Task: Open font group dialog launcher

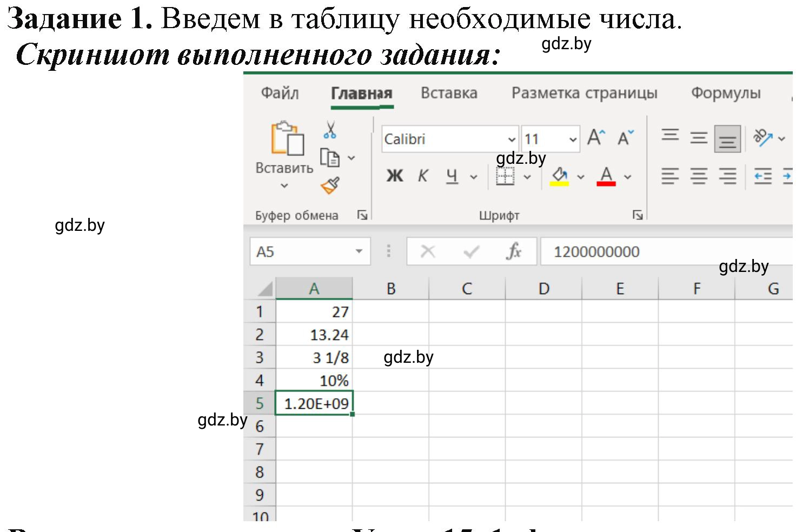Action: click(x=638, y=215)
